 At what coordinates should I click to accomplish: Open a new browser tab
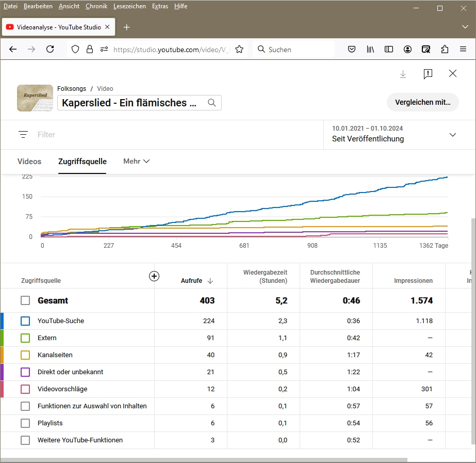pyautogui.click(x=126, y=27)
